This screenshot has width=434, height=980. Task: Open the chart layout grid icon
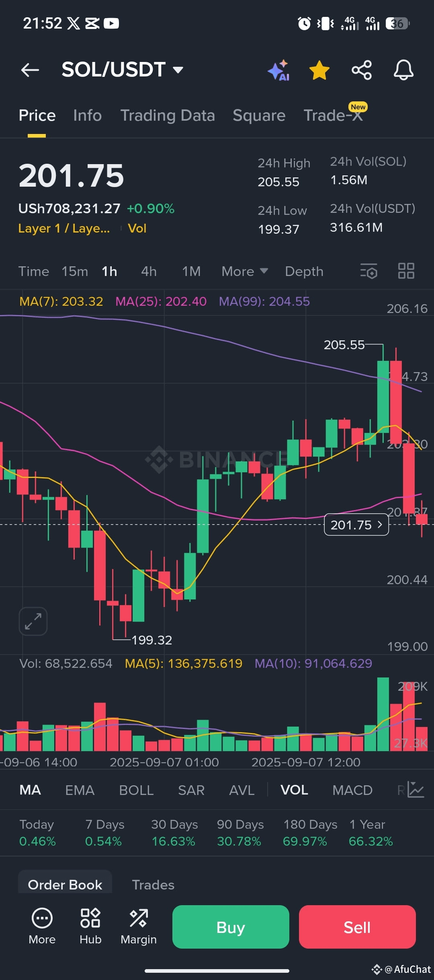pyautogui.click(x=406, y=271)
